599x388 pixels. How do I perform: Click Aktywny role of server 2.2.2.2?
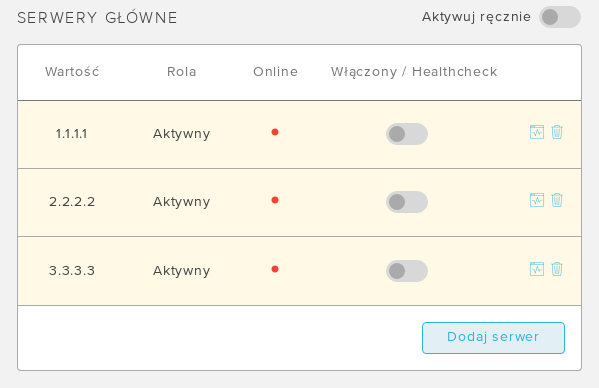pos(181,202)
